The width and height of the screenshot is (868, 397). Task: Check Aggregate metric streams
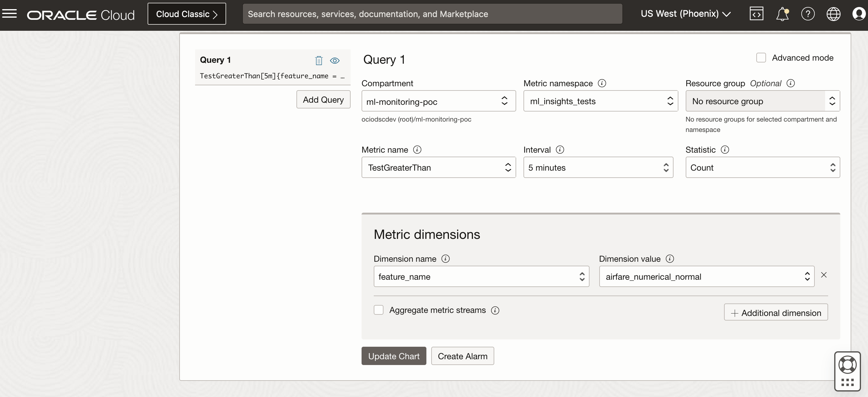tap(378, 310)
